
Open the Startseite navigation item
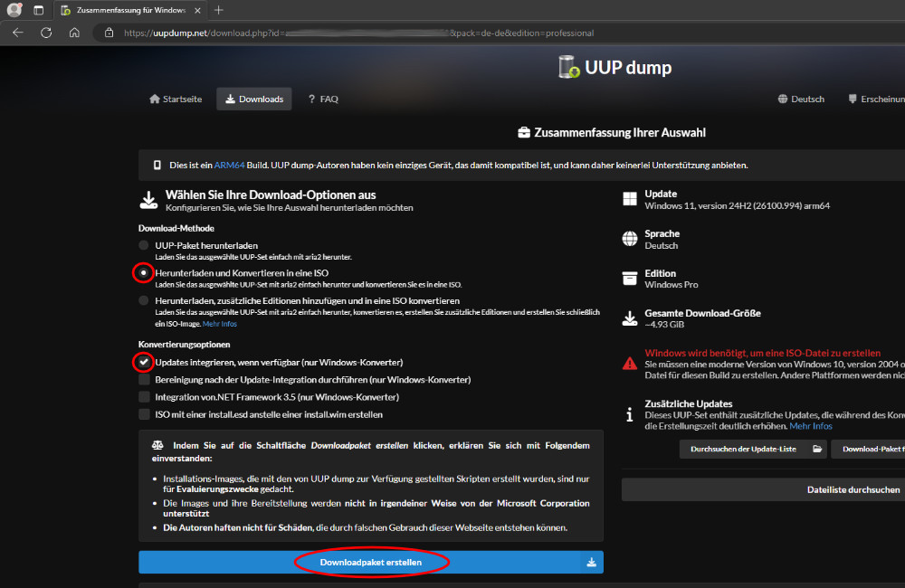tap(176, 99)
